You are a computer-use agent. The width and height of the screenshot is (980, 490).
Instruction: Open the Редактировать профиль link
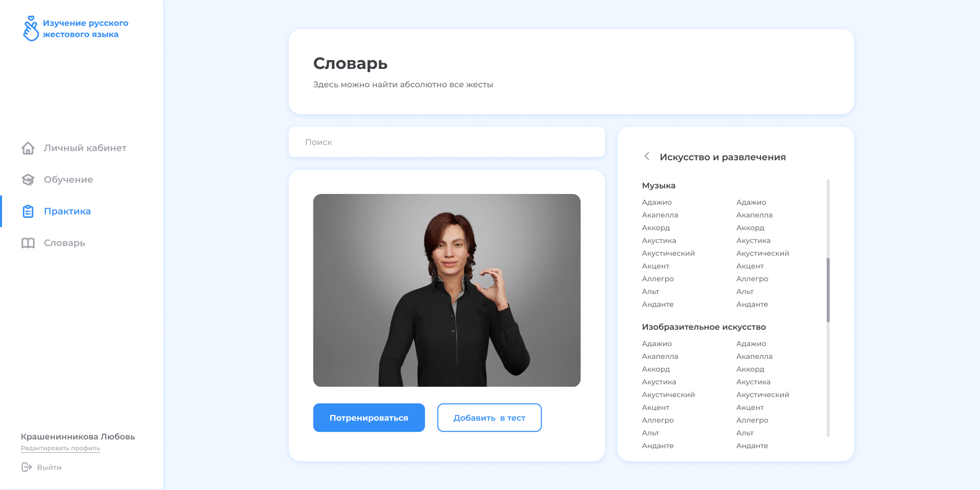tap(60, 448)
